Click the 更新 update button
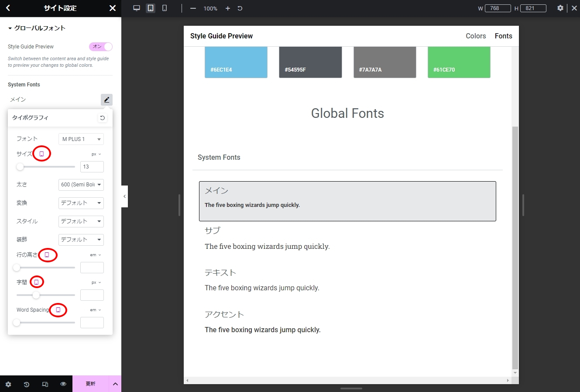Viewport: 580px width, 392px height. pos(90,384)
